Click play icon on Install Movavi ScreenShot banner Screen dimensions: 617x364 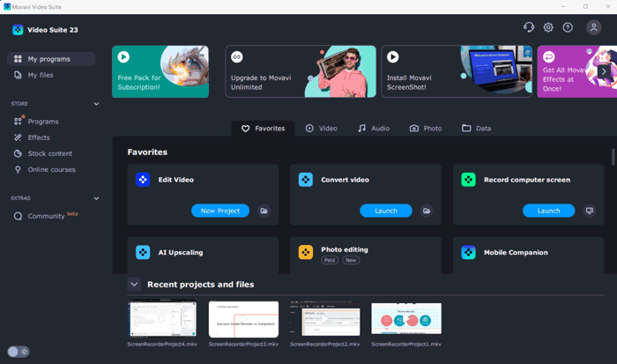point(393,56)
